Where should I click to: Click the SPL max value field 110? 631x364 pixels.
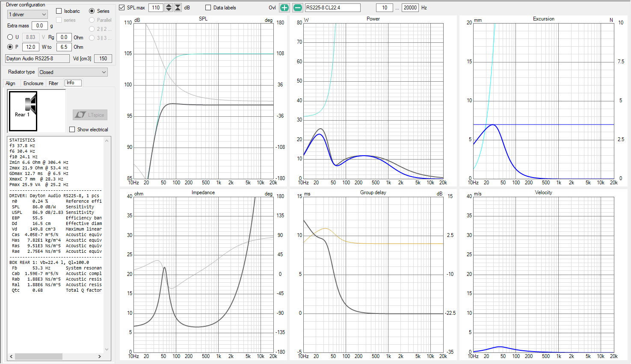156,8
